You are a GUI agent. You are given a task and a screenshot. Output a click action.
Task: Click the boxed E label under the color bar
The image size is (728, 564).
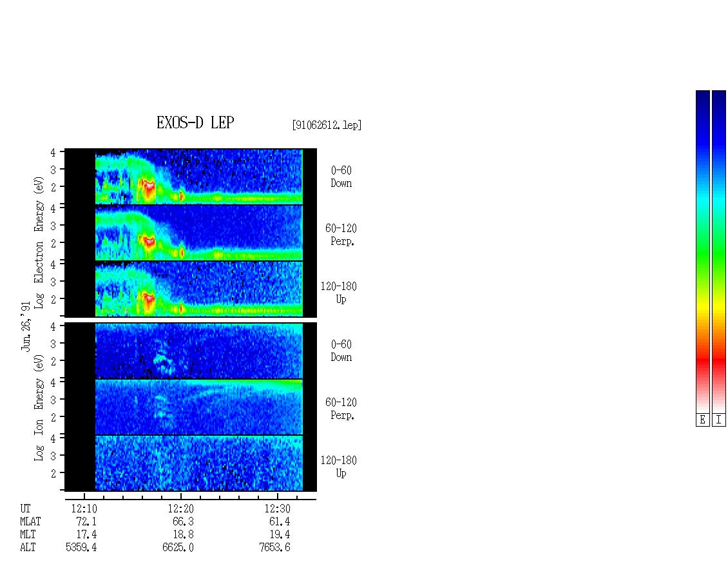(x=702, y=420)
